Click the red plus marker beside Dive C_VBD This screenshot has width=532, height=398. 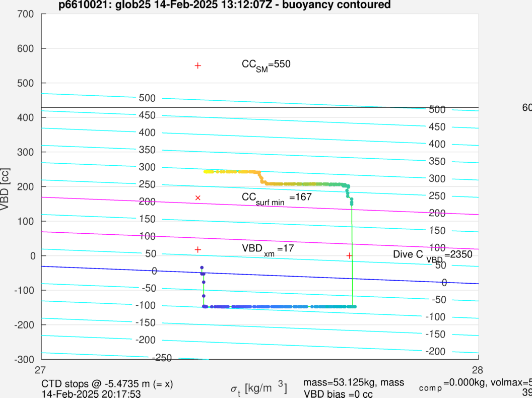point(349,255)
